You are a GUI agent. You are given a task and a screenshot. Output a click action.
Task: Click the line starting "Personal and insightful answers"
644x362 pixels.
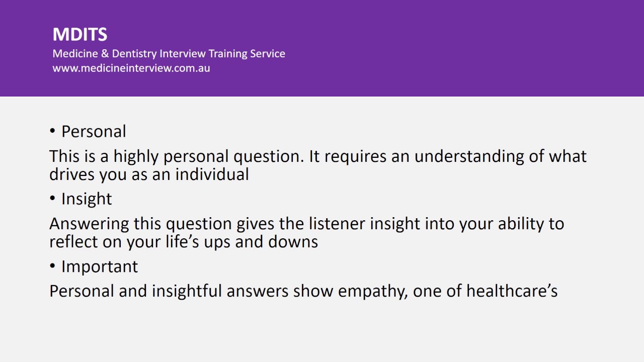click(x=303, y=291)
